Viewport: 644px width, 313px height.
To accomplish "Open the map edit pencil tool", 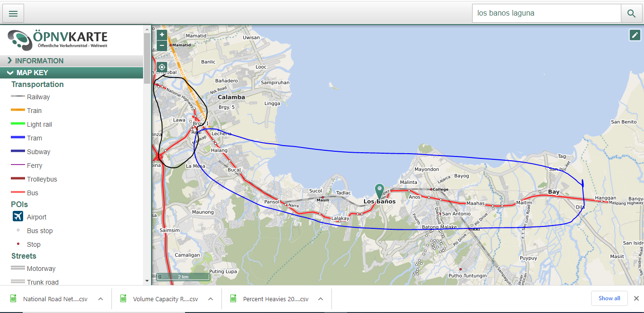I will tap(635, 35).
